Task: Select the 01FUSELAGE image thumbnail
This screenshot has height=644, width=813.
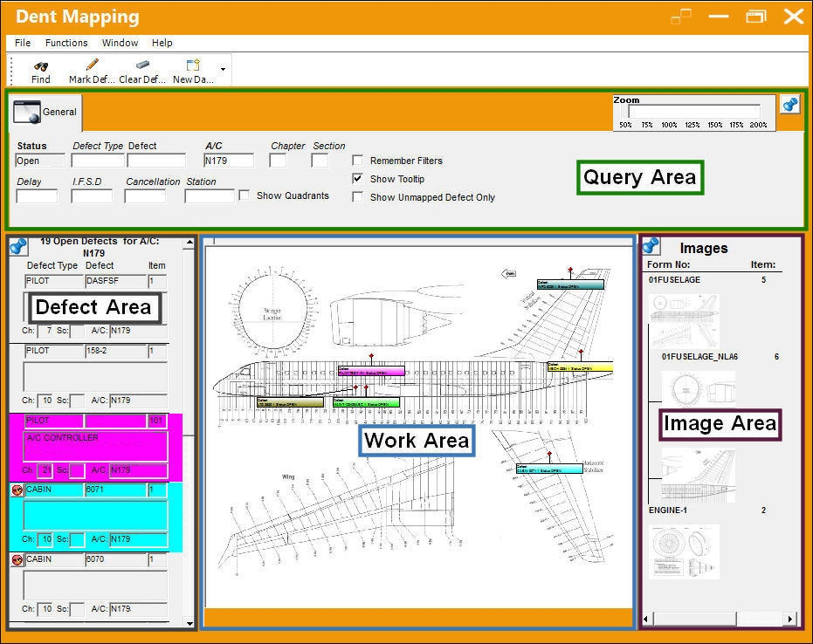Action: click(685, 321)
